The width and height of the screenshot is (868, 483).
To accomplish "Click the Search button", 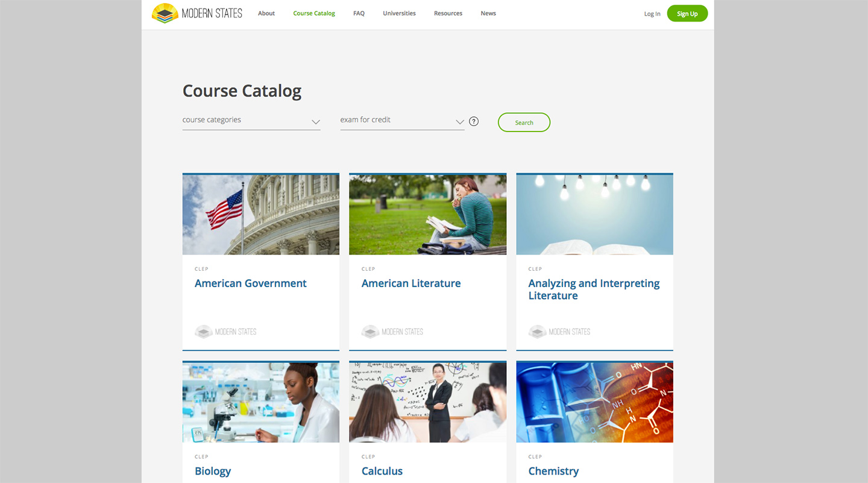I will point(524,122).
